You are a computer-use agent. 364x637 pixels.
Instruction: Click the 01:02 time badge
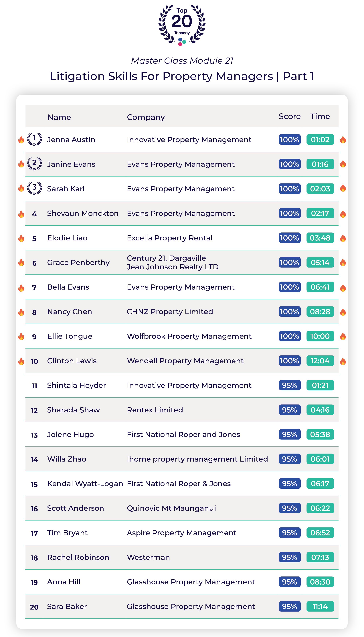320,139
